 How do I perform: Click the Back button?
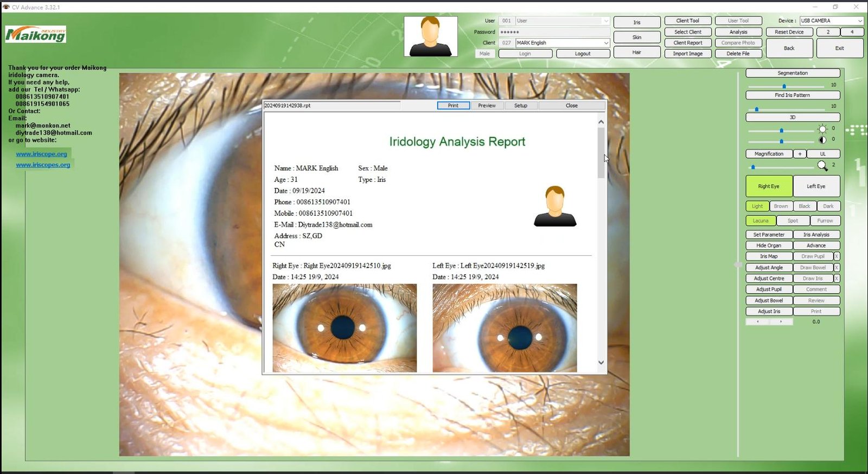click(789, 48)
